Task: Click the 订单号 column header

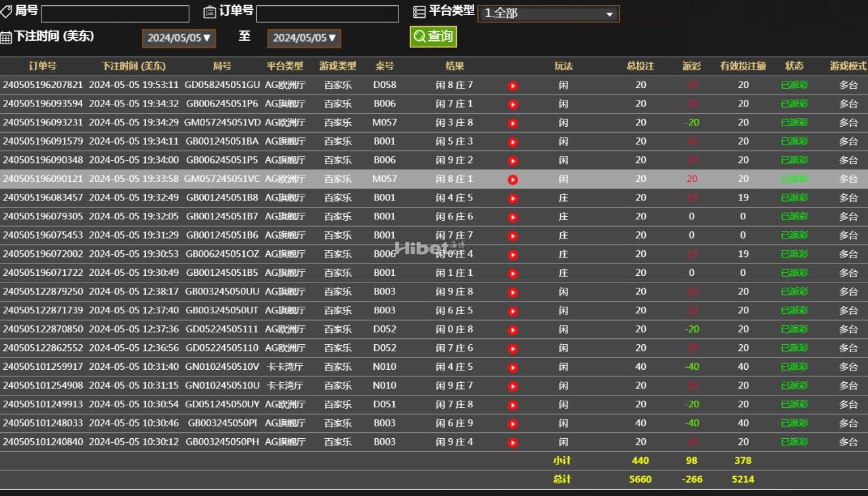Action: (x=43, y=66)
